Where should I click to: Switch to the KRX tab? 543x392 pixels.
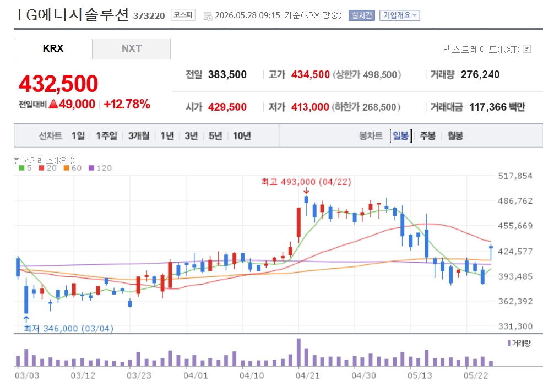(53, 49)
